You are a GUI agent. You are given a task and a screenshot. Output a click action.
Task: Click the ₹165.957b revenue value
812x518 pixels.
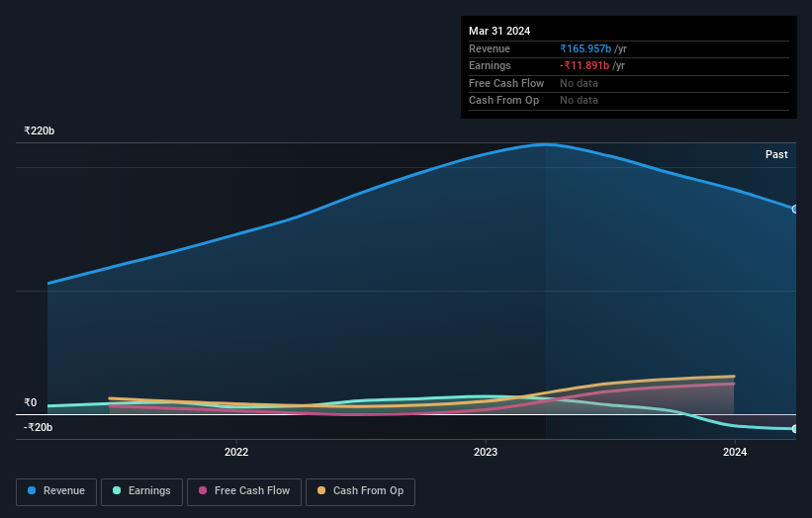[586, 48]
